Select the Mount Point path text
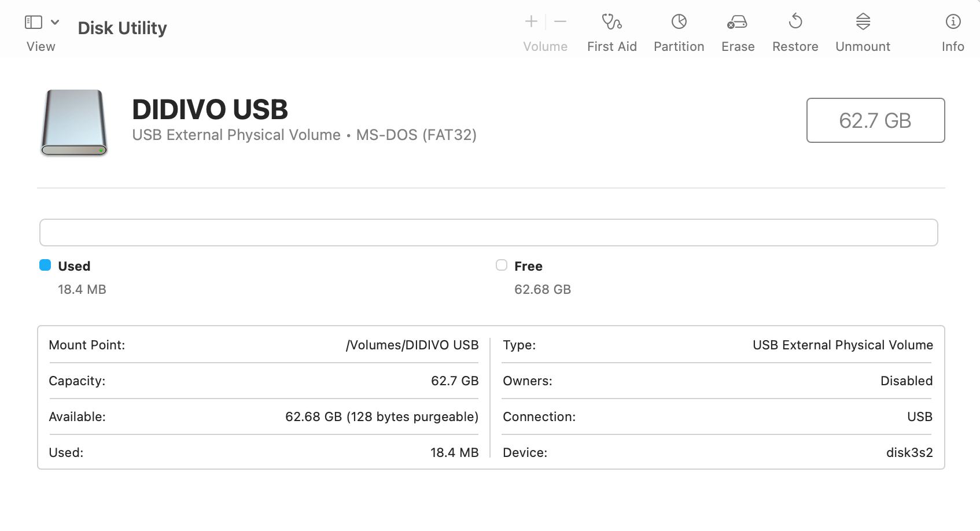The height and width of the screenshot is (531, 980). point(412,345)
